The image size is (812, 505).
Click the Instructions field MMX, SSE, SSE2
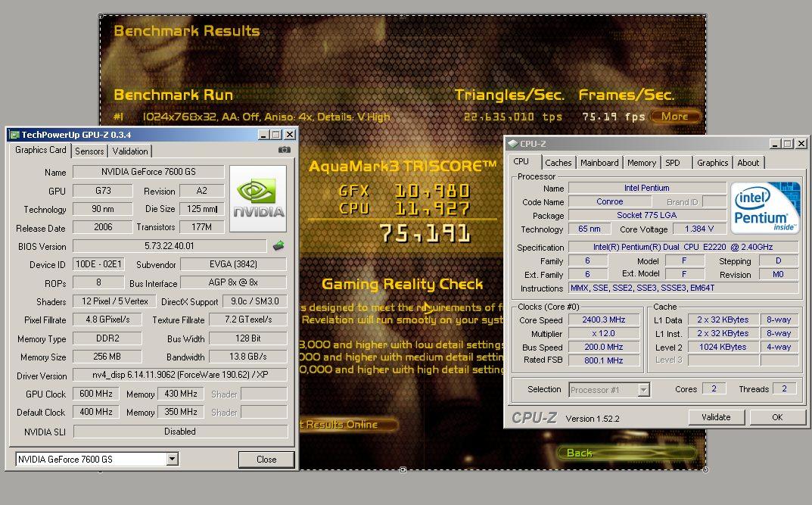[683, 288]
